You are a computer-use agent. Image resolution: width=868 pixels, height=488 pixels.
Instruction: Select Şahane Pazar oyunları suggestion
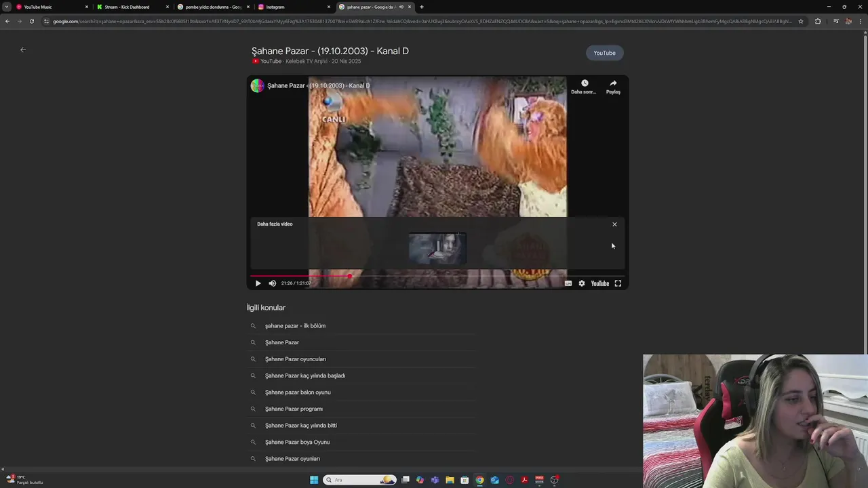click(292, 459)
